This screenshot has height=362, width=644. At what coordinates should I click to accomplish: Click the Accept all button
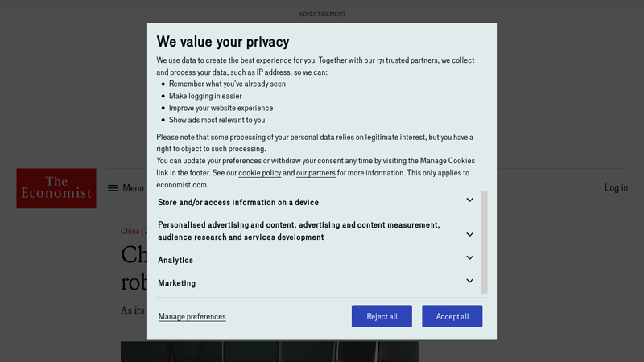pos(452,316)
